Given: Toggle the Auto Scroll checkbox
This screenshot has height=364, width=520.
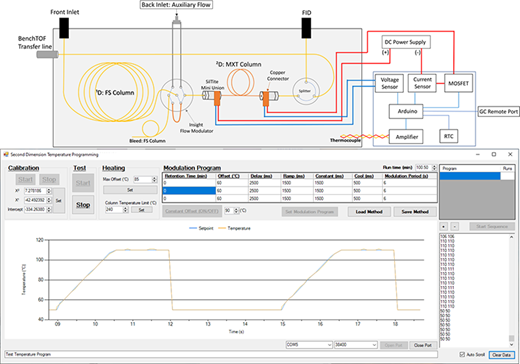Looking at the screenshot, I should [x=462, y=355].
